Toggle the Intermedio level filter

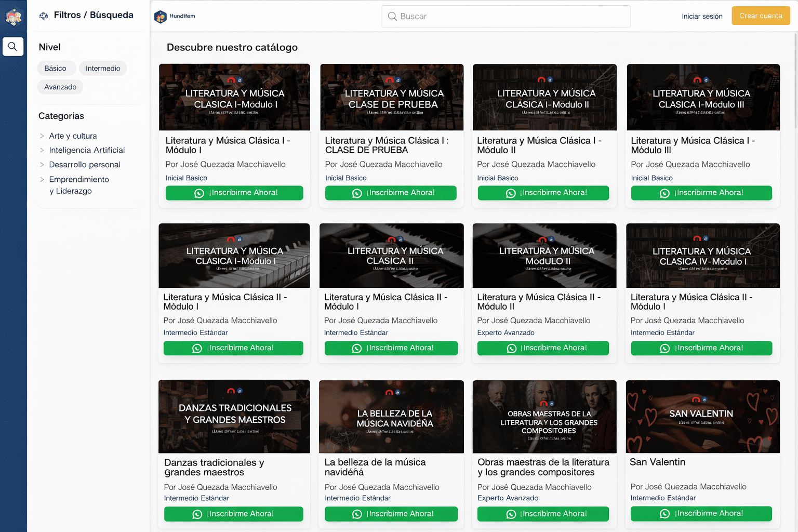(103, 69)
